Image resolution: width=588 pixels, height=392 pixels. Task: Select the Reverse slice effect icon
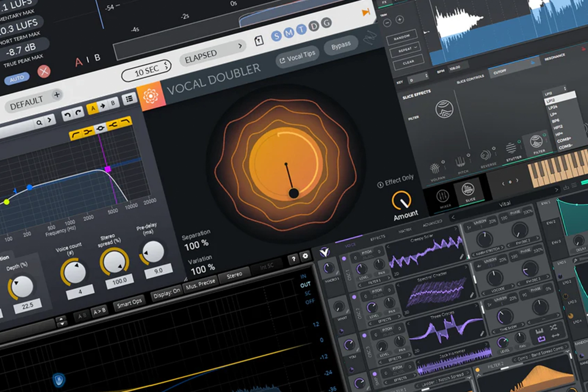click(486, 155)
